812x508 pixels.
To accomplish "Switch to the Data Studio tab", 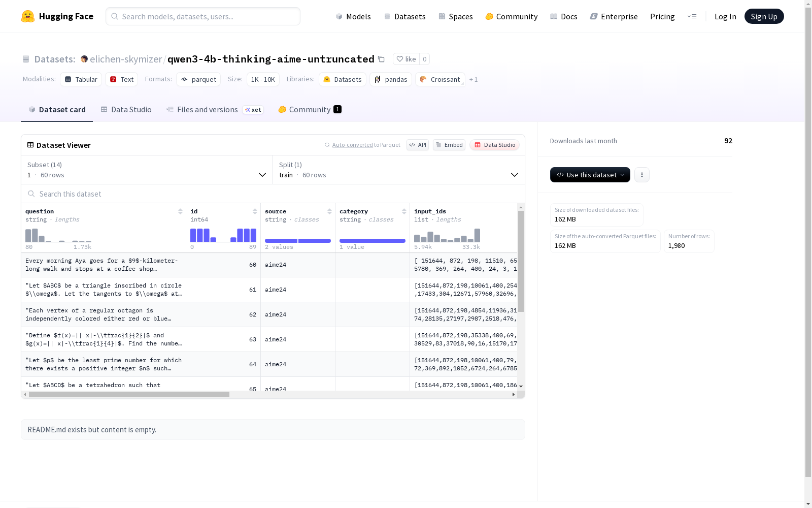I will [126, 110].
